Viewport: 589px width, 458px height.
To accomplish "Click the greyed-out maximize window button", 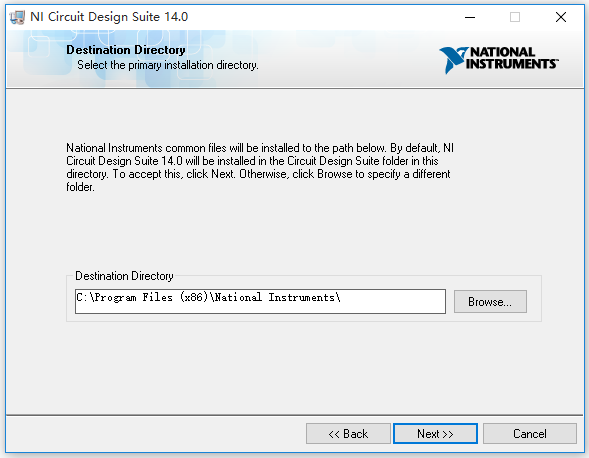I will point(515,17).
